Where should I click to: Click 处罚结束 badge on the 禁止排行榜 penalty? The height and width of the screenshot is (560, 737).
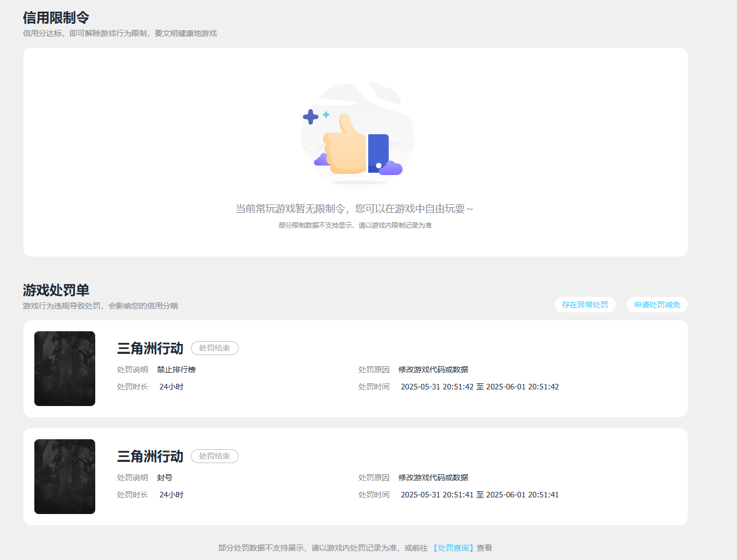point(215,348)
